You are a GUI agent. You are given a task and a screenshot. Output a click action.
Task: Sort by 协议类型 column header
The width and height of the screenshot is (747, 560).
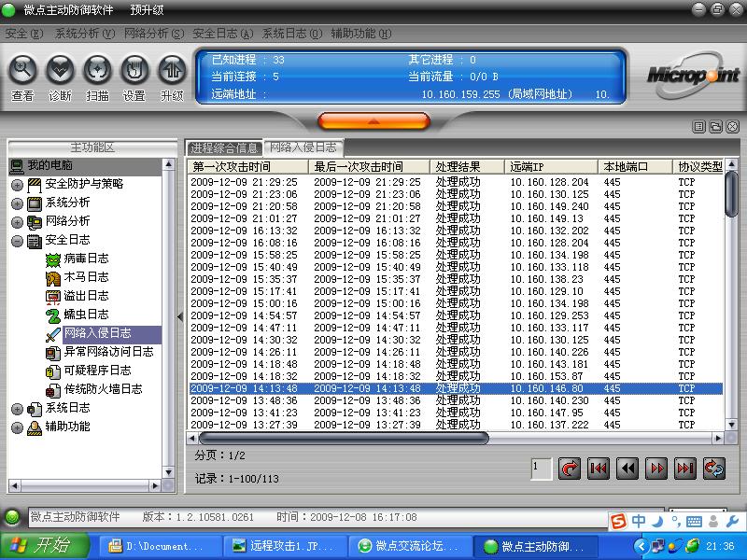pos(698,167)
